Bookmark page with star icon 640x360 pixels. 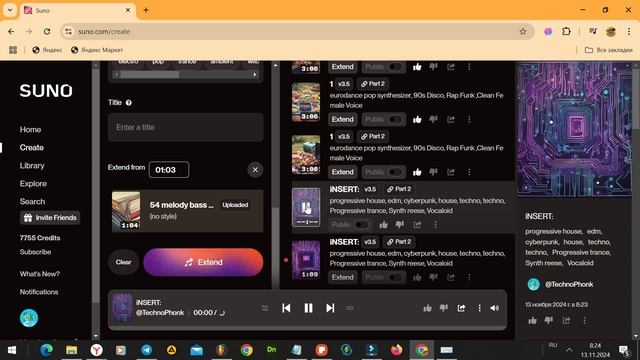pyautogui.click(x=523, y=31)
